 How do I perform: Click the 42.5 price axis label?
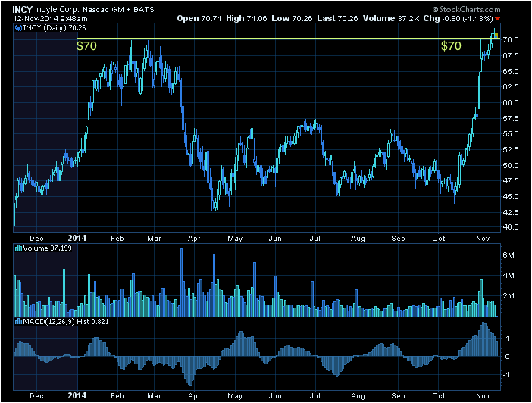tap(511, 212)
